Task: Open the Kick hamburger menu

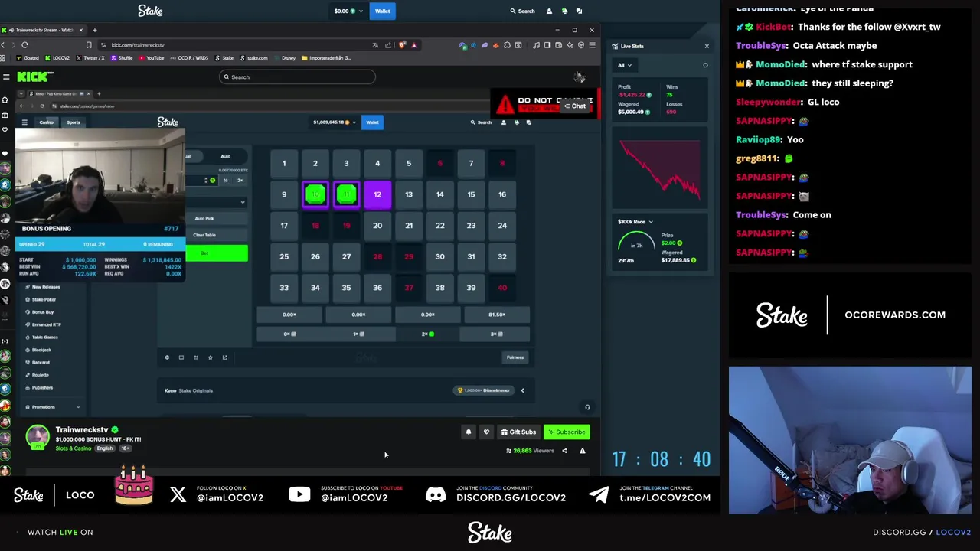Action: point(6,77)
